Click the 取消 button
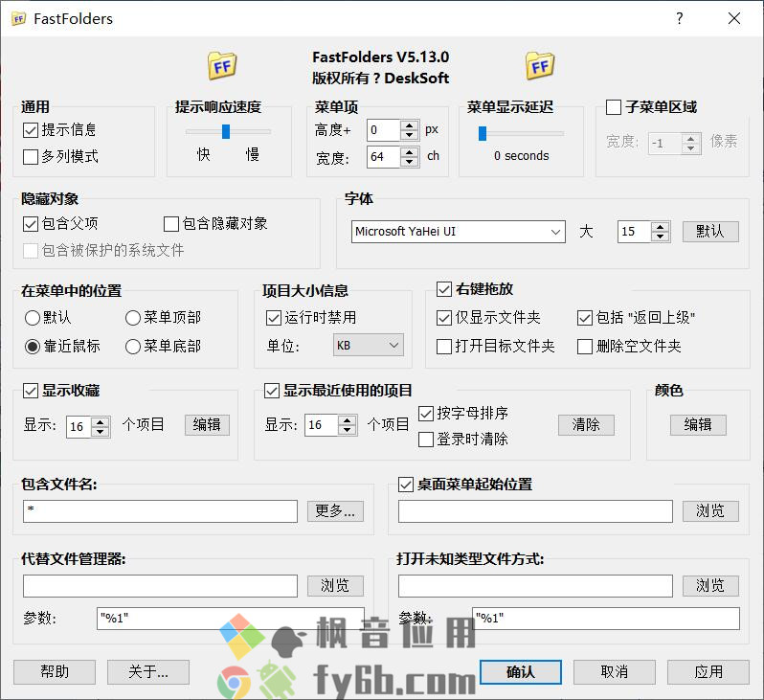Screen dimensions: 764x700 point(615,672)
